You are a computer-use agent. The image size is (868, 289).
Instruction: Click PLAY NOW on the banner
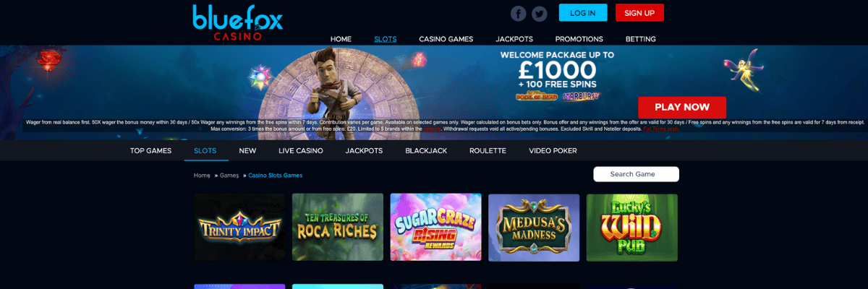tap(682, 107)
